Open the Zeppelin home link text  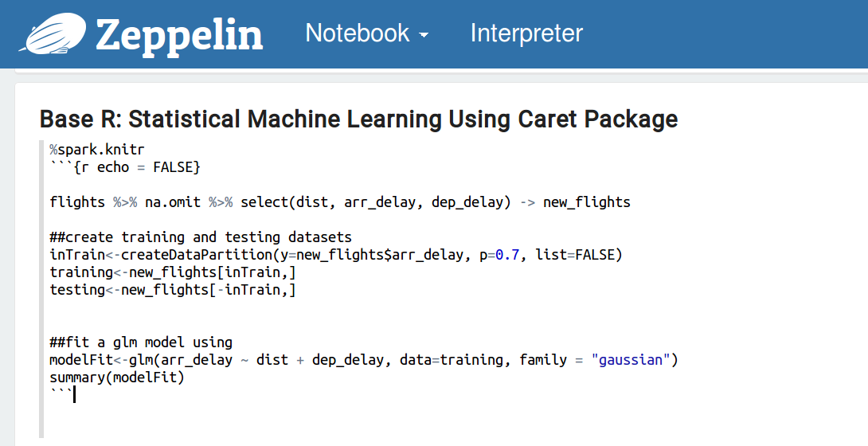click(x=179, y=36)
